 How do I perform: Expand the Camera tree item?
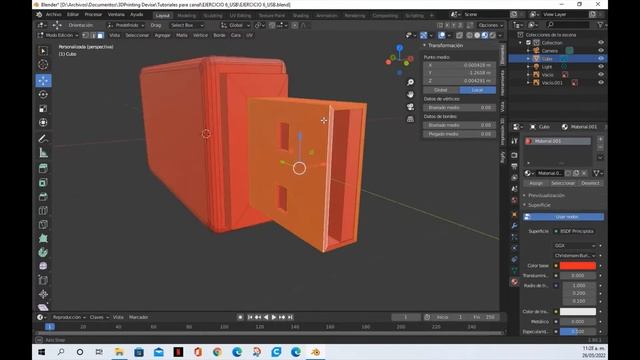pyautogui.click(x=528, y=51)
